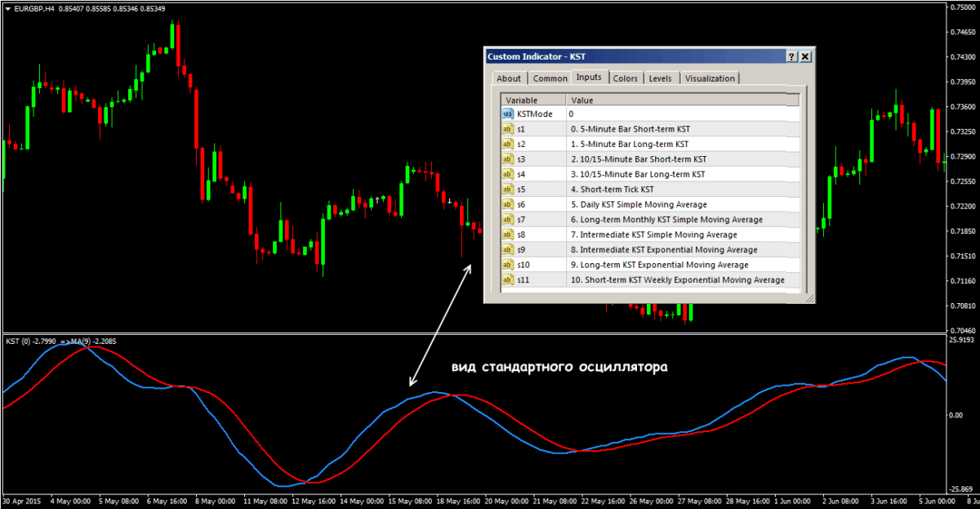Screen dimensions: 980x509
Task: Click the string icon beside s9
Action: pyautogui.click(x=507, y=250)
